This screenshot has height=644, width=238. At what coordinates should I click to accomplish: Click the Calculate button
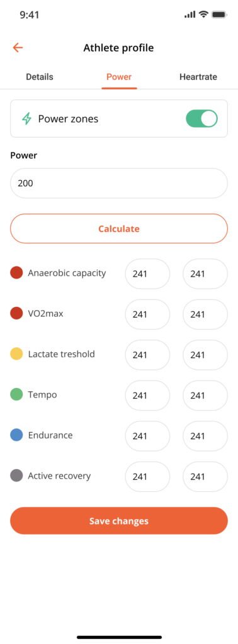(119, 229)
